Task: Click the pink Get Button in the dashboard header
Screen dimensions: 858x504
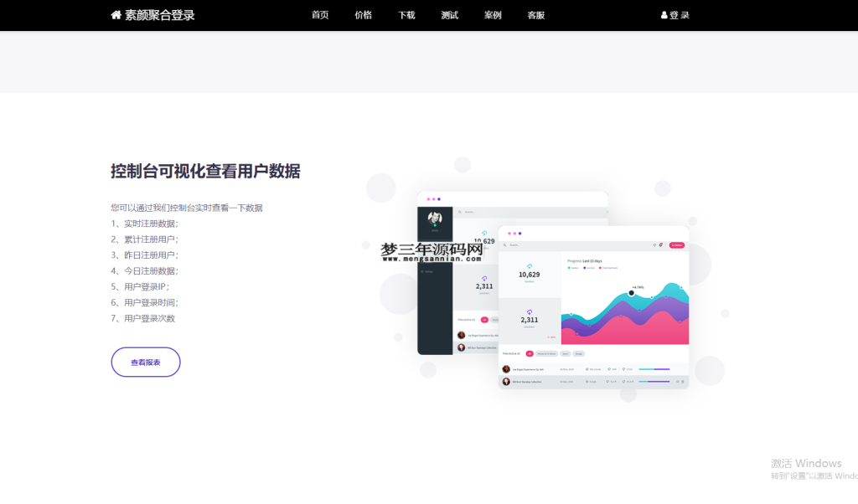Action: [677, 245]
